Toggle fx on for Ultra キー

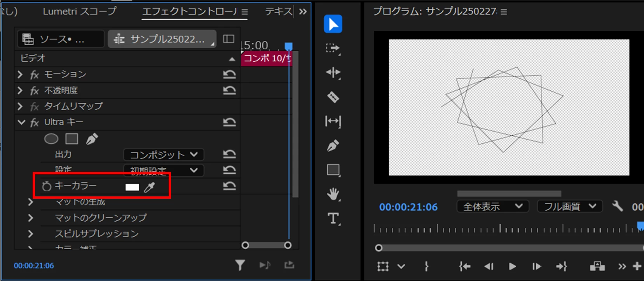[35, 123]
